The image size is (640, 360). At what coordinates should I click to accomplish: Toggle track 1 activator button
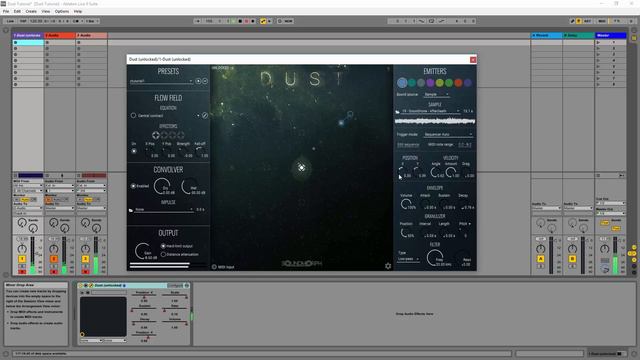(22, 259)
